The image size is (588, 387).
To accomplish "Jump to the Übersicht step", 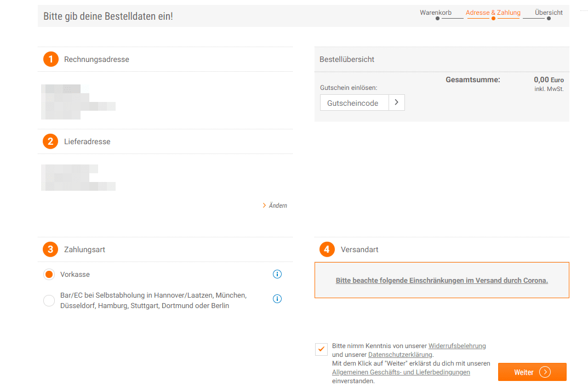I will [549, 13].
